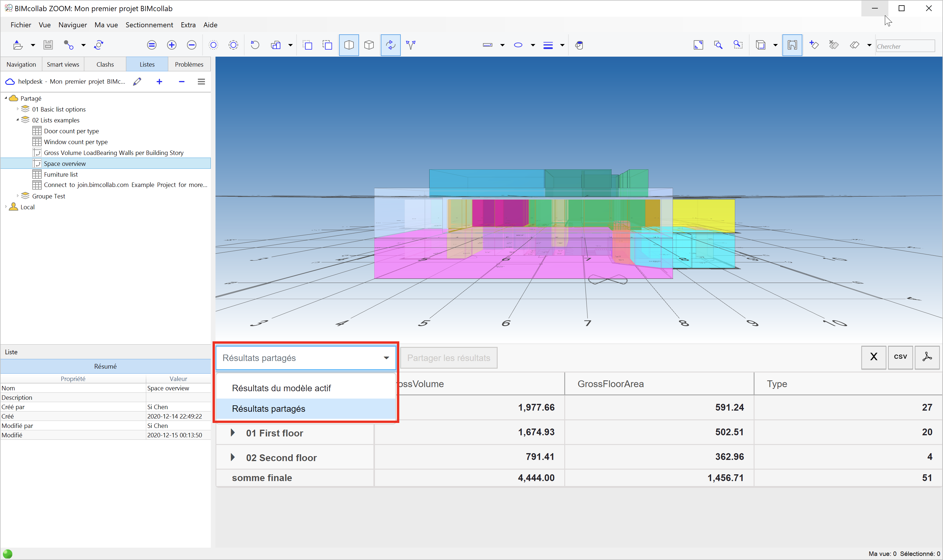Click the equals selection icon
The height and width of the screenshot is (560, 943).
click(x=152, y=45)
